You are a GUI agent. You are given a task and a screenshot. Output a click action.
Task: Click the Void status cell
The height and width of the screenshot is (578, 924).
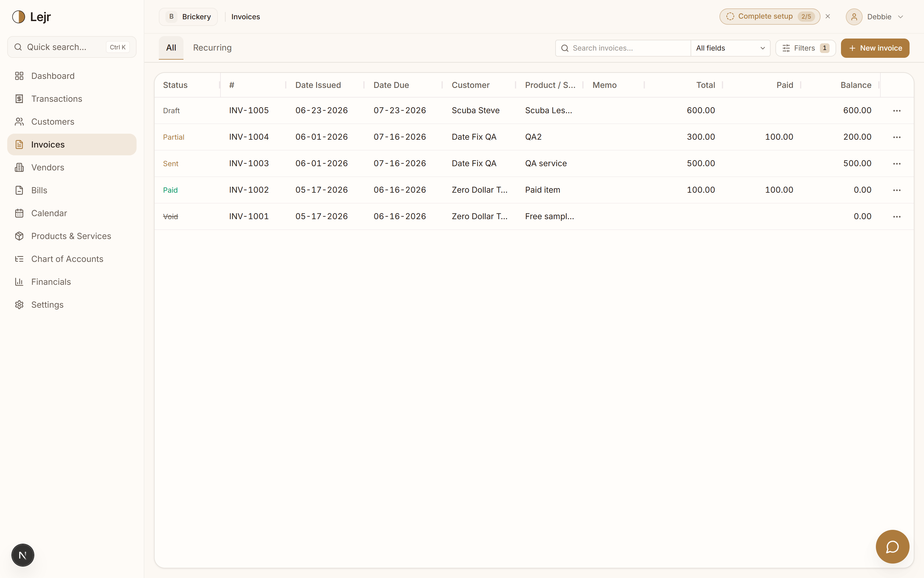(170, 216)
